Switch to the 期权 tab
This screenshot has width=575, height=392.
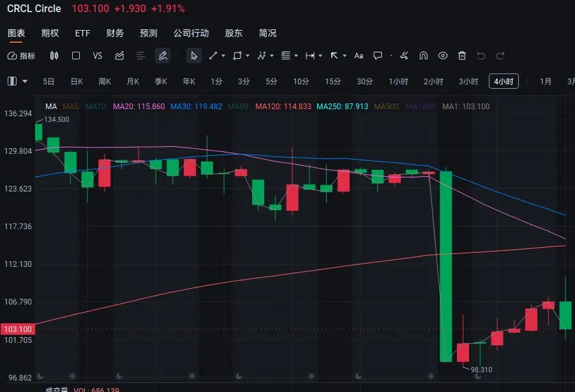[x=50, y=33]
